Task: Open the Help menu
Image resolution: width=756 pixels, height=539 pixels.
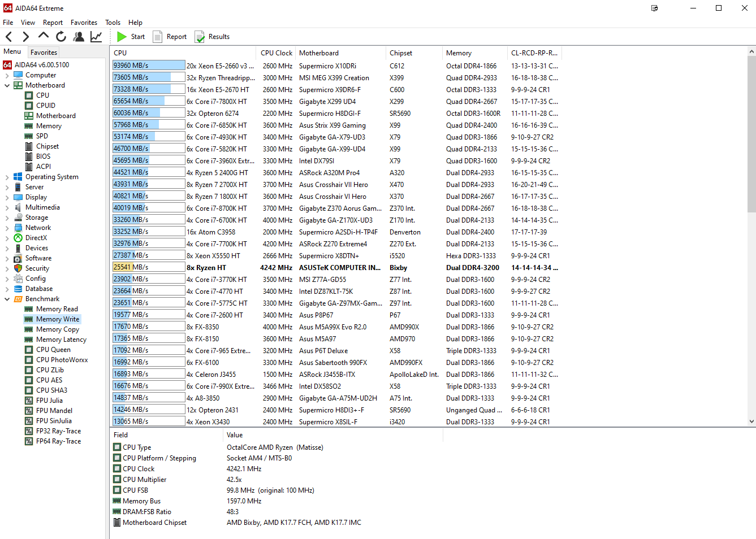Action: [x=135, y=23]
